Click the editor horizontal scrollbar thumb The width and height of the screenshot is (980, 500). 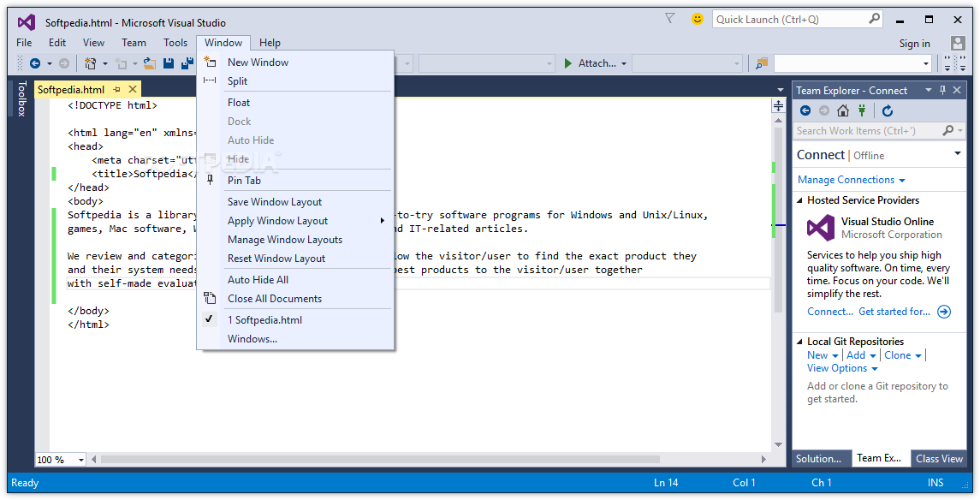[380, 460]
